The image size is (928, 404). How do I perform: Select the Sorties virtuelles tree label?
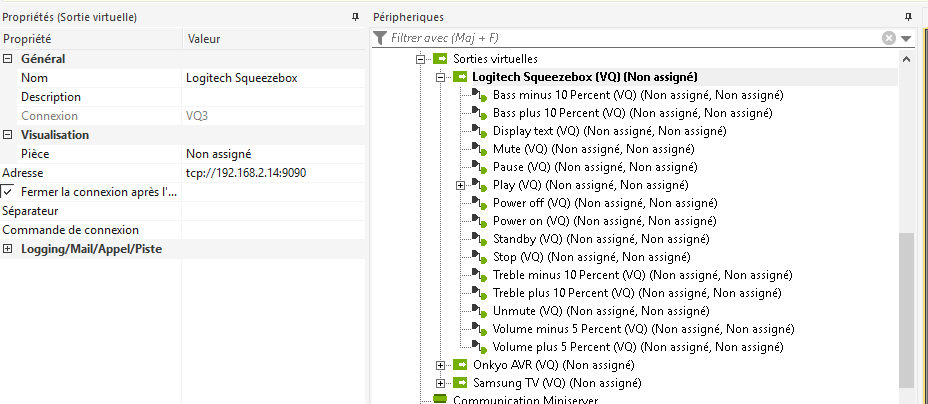[495, 59]
